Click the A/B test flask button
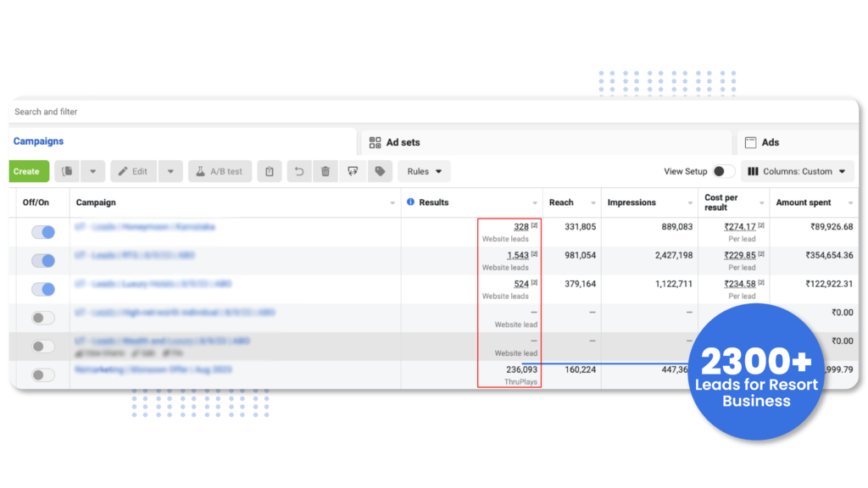Viewport: 868px width, 488px height. point(220,171)
